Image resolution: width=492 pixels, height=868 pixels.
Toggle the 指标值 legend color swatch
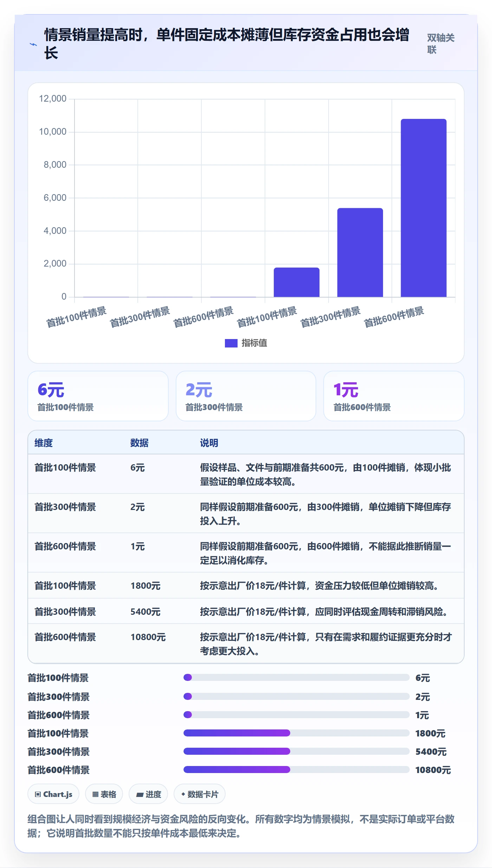pyautogui.click(x=231, y=343)
